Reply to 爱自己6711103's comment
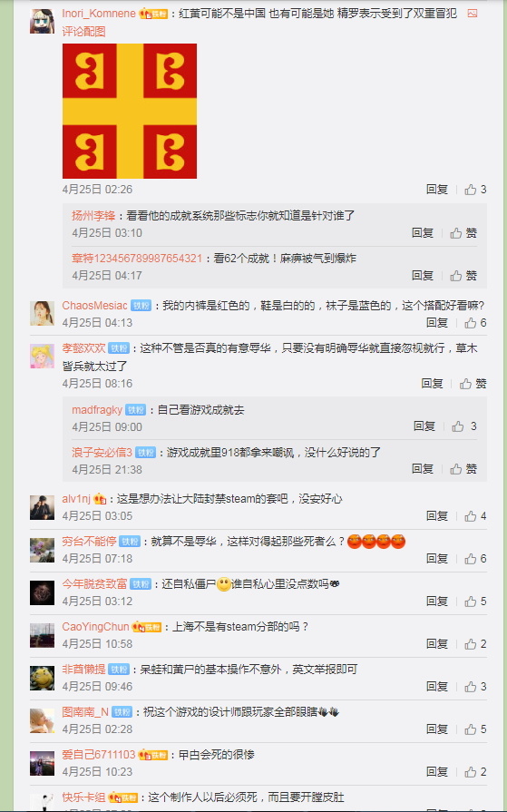The image size is (507, 812). coord(437,771)
